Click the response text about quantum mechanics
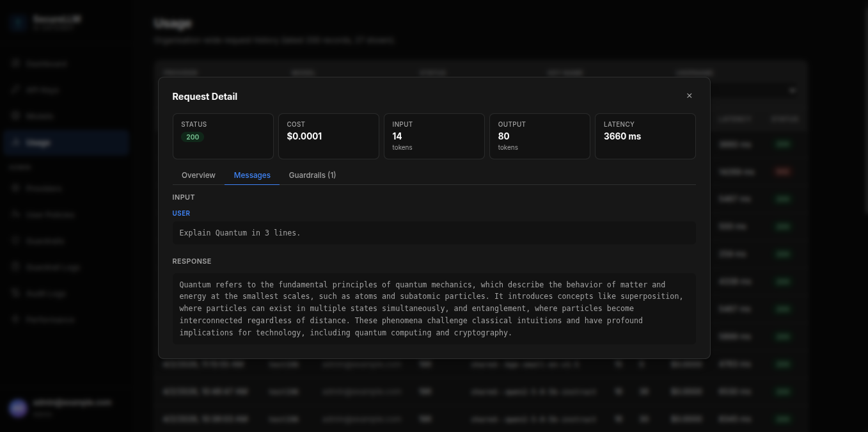Screen dimensions: 868x432 pos(434,309)
